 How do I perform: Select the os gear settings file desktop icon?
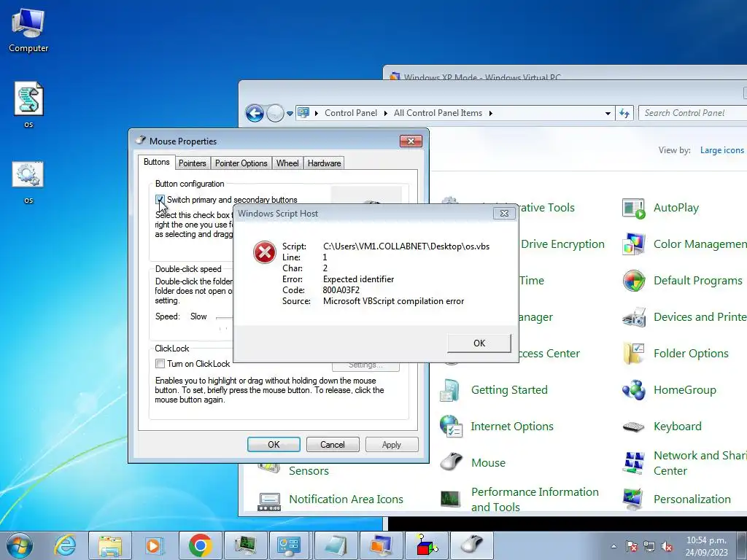pos(28,181)
